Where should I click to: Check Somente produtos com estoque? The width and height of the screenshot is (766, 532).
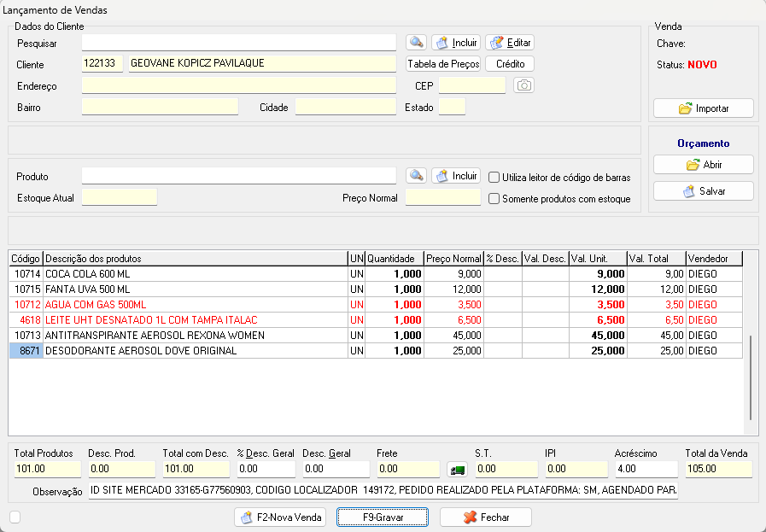pyautogui.click(x=494, y=199)
